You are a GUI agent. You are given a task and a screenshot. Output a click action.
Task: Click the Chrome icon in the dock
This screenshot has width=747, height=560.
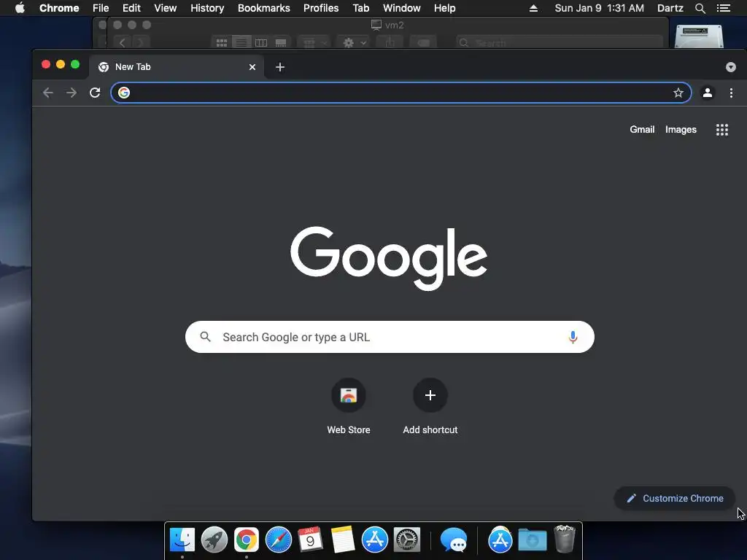click(247, 540)
